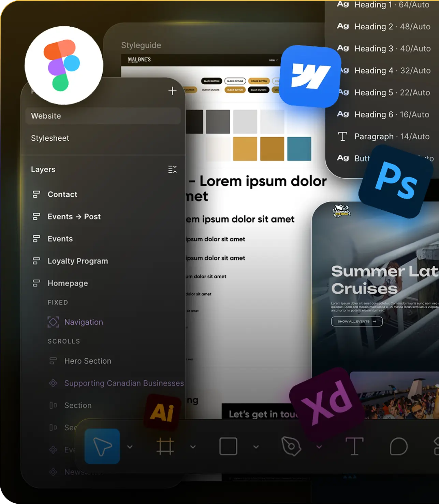Click the Figma logo

(63, 65)
